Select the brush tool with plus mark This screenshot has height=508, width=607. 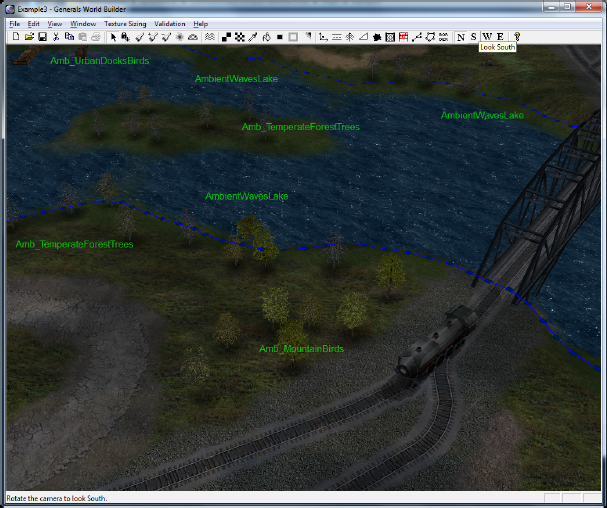[153, 37]
